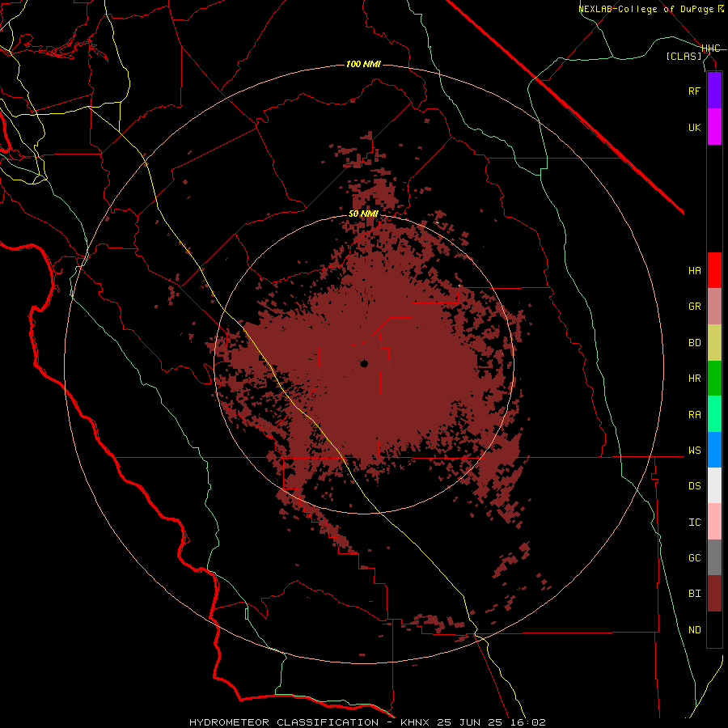The width and height of the screenshot is (728, 728).
Task: Click the BI legend label
Action: [x=695, y=594]
